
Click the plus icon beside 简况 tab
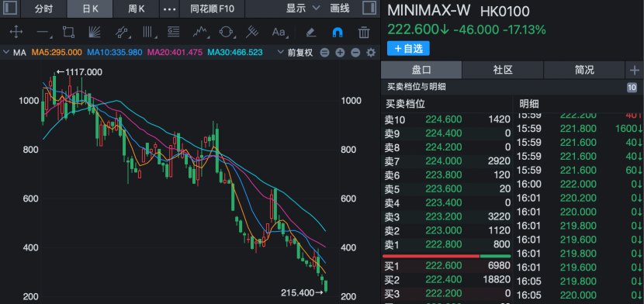tap(635, 70)
